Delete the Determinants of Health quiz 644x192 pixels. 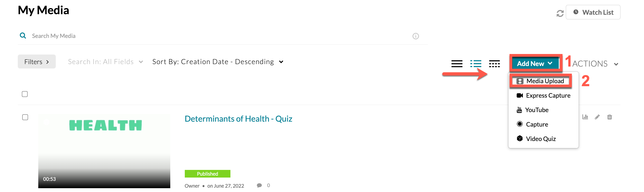610,117
